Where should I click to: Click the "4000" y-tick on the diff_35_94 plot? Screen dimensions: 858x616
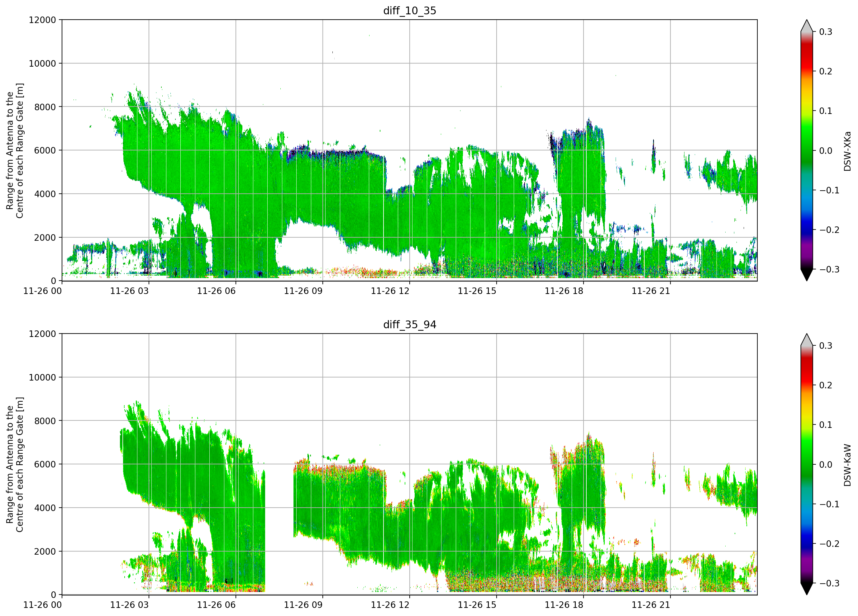[45, 508]
